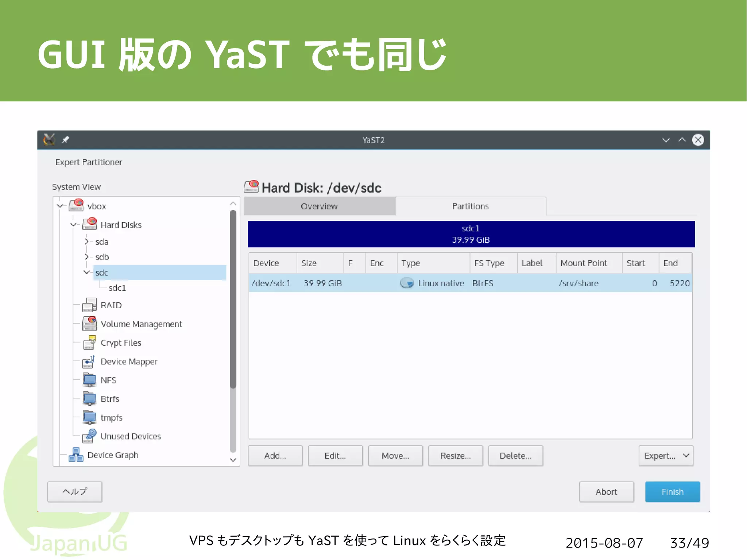Click the Btrfs folder icon
Screen dimensions: 747x560
click(x=90, y=398)
